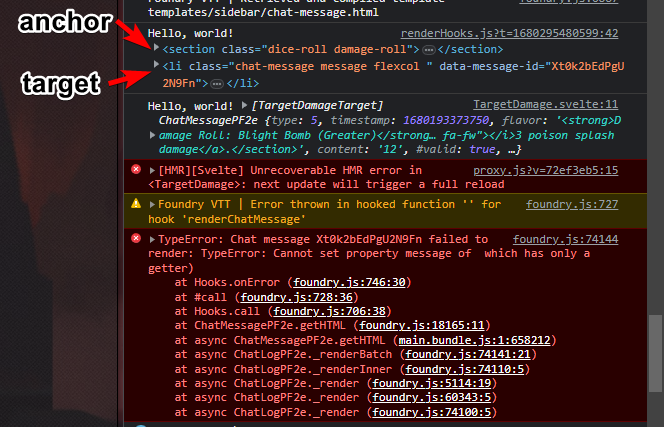This screenshot has height=427, width=664.
Task: Expand the Foundry VTT hooked function warning
Action: [152, 205]
